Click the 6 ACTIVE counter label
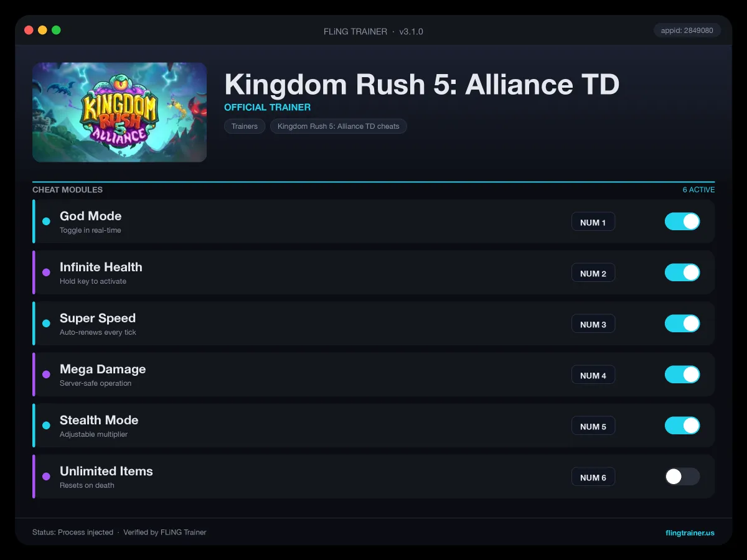747x560 pixels. click(x=698, y=190)
